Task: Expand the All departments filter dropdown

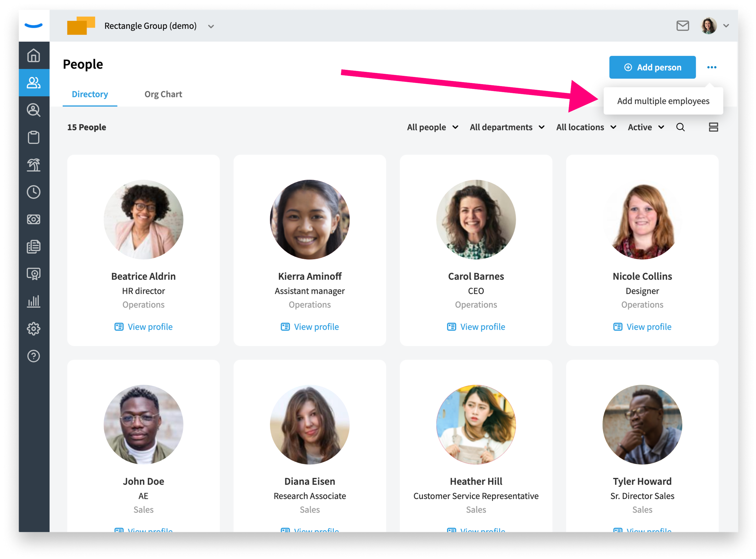Action: 507,127
